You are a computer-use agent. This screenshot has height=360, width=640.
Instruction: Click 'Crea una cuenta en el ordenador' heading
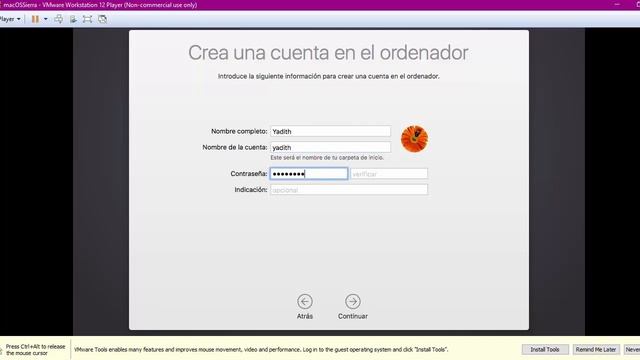coord(328,53)
